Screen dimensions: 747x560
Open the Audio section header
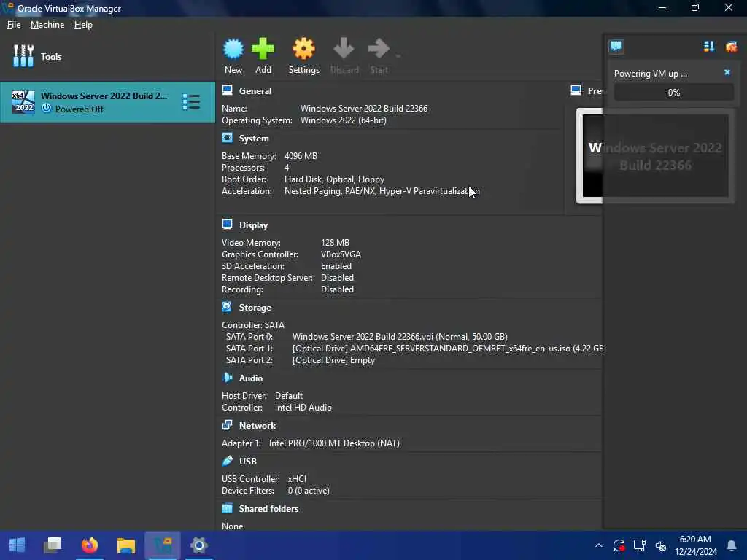251,378
